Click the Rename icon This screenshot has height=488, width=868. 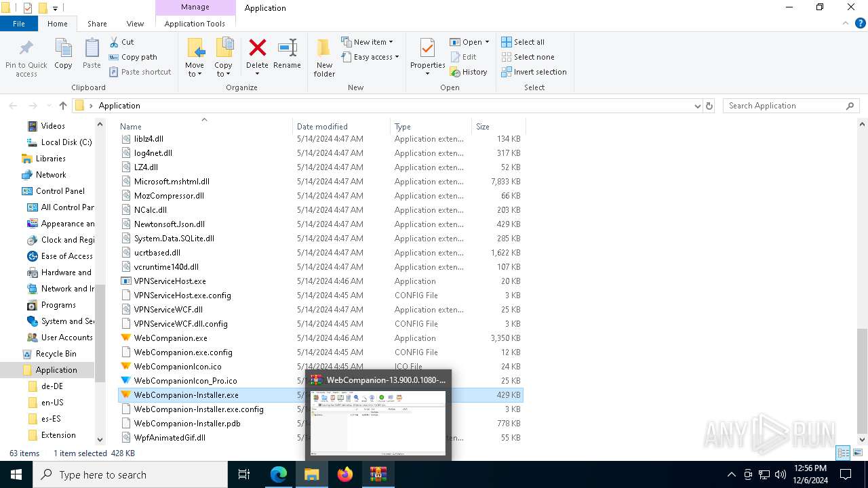(x=288, y=48)
